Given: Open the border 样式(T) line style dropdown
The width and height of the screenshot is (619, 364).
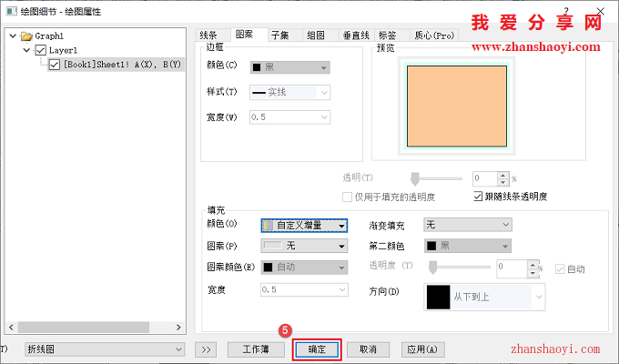Looking at the screenshot, I should point(290,93).
